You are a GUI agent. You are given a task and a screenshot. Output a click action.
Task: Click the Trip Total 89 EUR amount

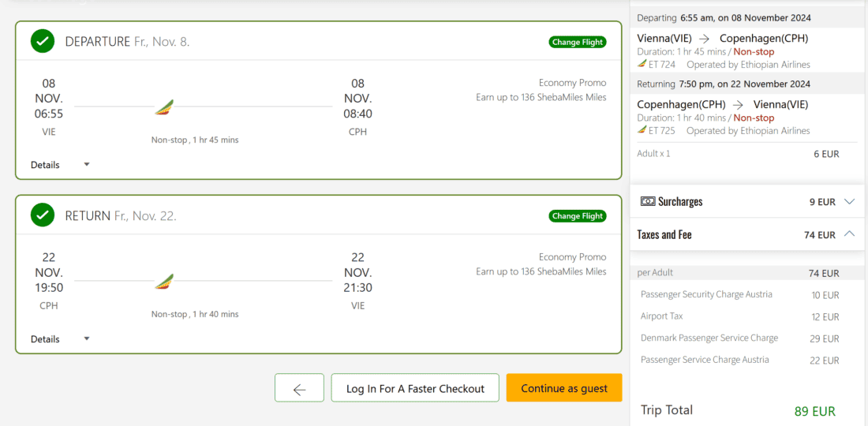pyautogui.click(x=814, y=411)
